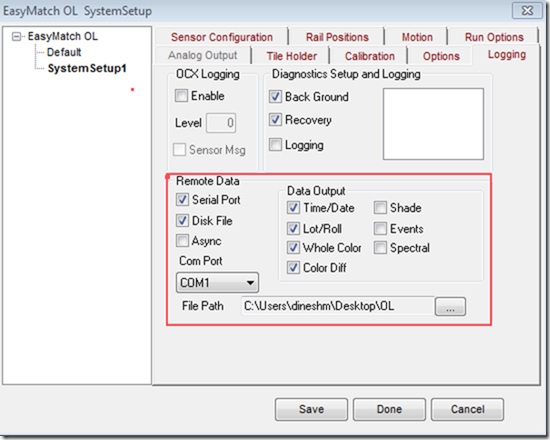Screen dimensions: 550x440
Task: Open the Motion tab
Action: tap(417, 37)
